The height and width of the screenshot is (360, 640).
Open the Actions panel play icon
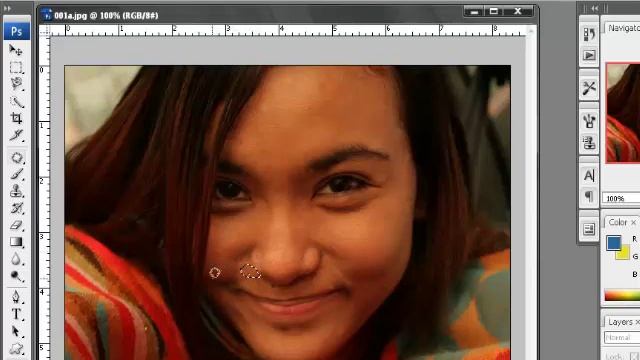tap(589, 55)
